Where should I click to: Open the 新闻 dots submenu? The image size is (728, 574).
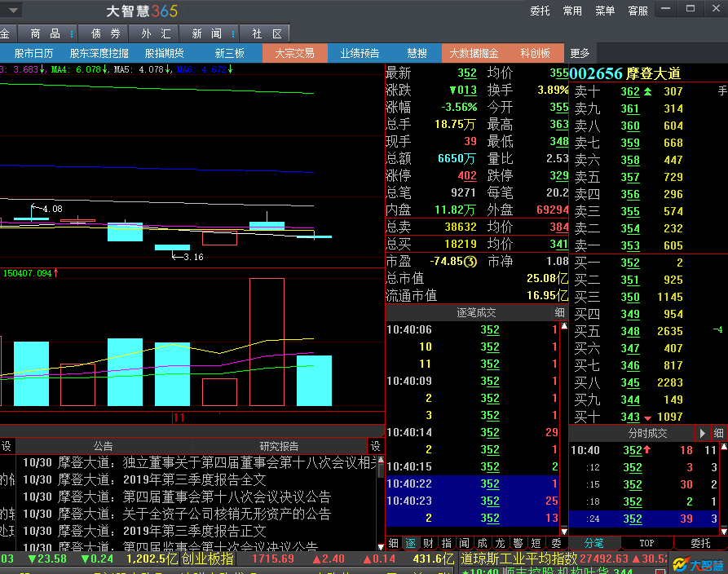(232, 34)
